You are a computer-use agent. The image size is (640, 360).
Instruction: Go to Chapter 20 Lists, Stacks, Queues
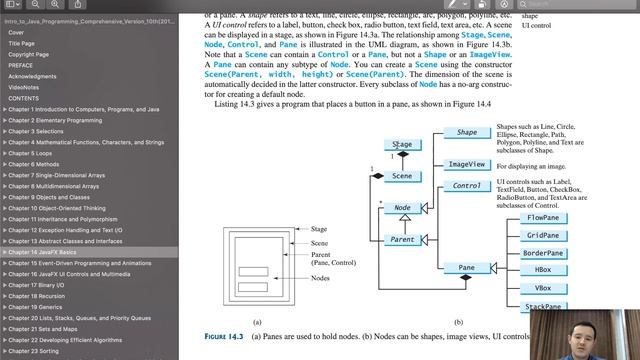pos(80,318)
